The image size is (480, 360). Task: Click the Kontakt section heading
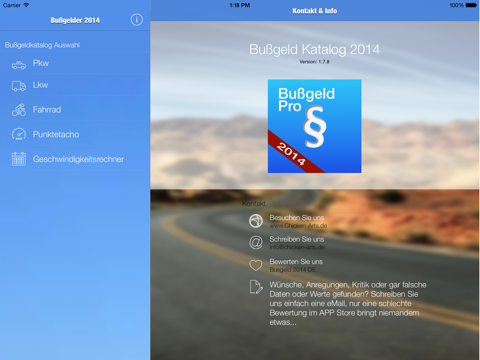(x=254, y=203)
